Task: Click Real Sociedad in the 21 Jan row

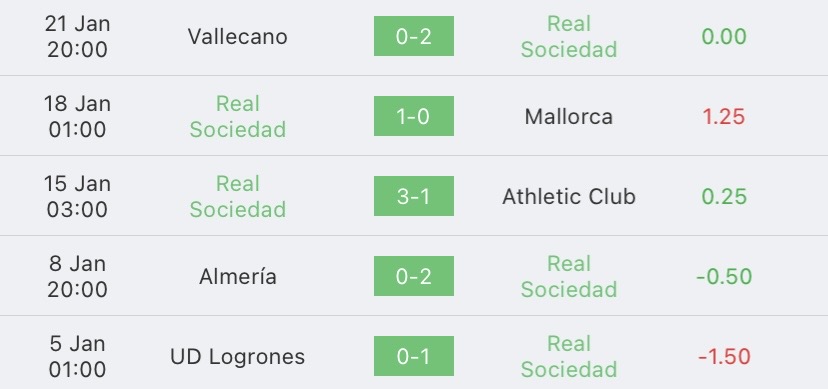Action: (569, 36)
